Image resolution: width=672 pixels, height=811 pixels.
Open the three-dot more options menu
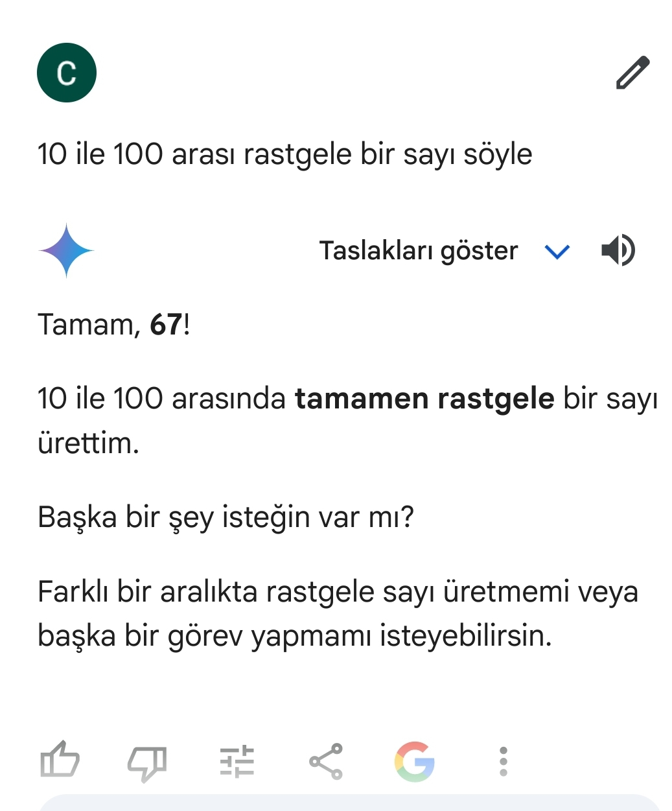[504, 762]
